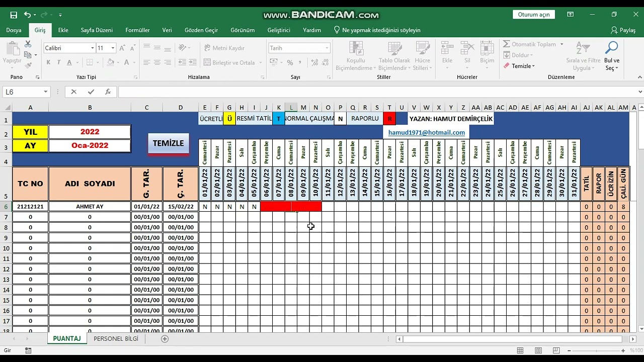Screen dimensions: 644x362
Task: Click the Undo arrow in quick access toolbar
Action: [27, 15]
